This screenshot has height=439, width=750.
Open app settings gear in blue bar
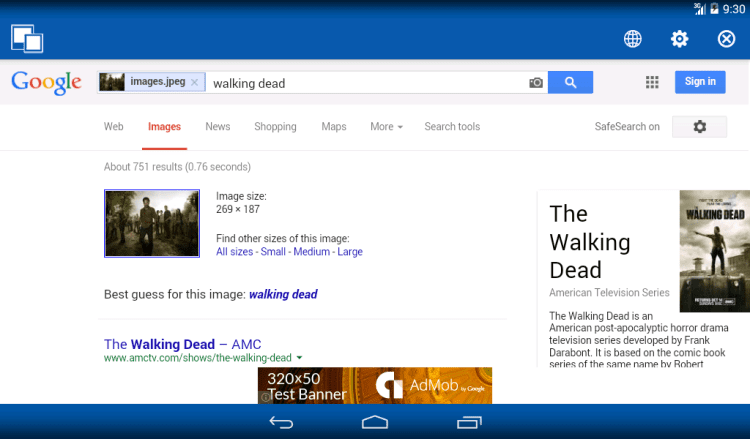[x=679, y=39]
